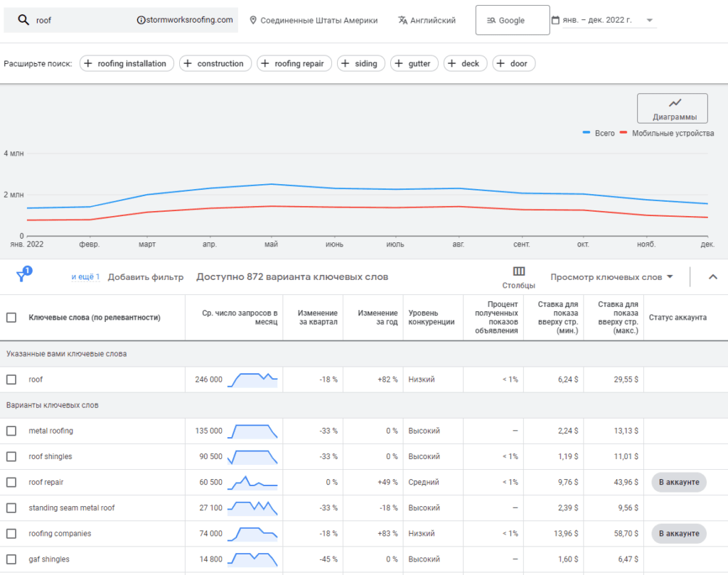Change language Английский setting
This screenshot has width=728, height=575.
pyautogui.click(x=433, y=21)
